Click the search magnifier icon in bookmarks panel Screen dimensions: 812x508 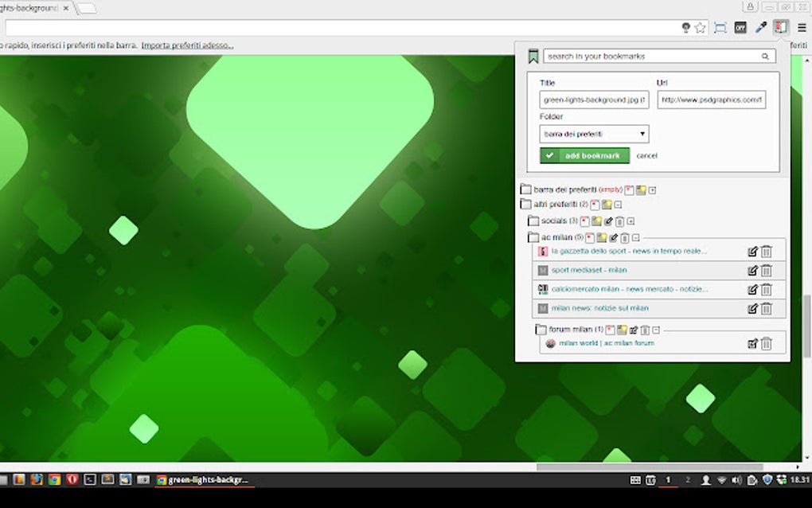point(764,56)
